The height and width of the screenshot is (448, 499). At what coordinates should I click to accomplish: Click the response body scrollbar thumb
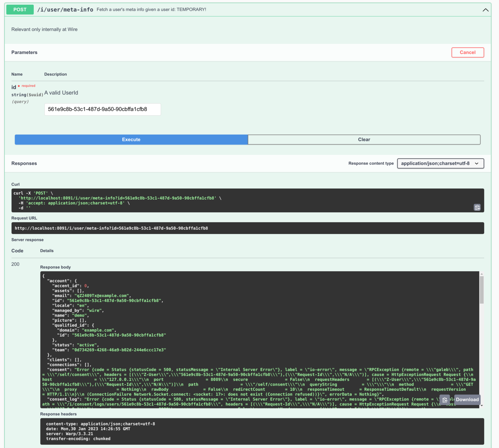(481, 290)
